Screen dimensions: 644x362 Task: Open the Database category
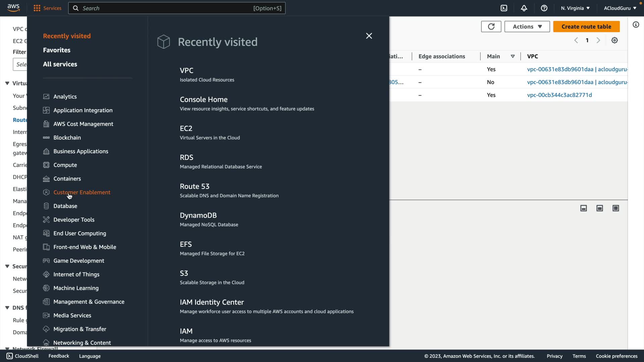[65, 206]
